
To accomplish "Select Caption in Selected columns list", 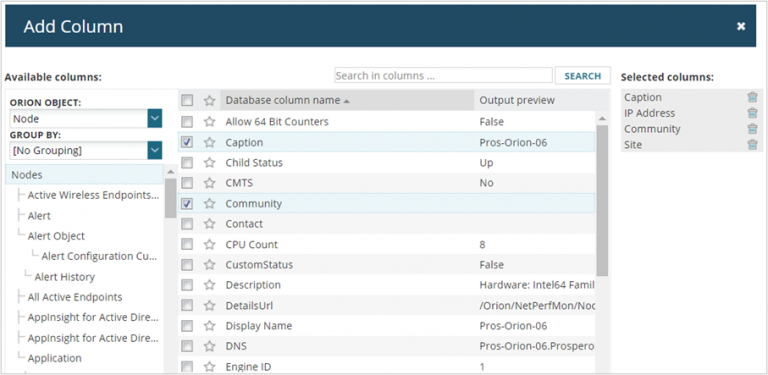I will [643, 97].
